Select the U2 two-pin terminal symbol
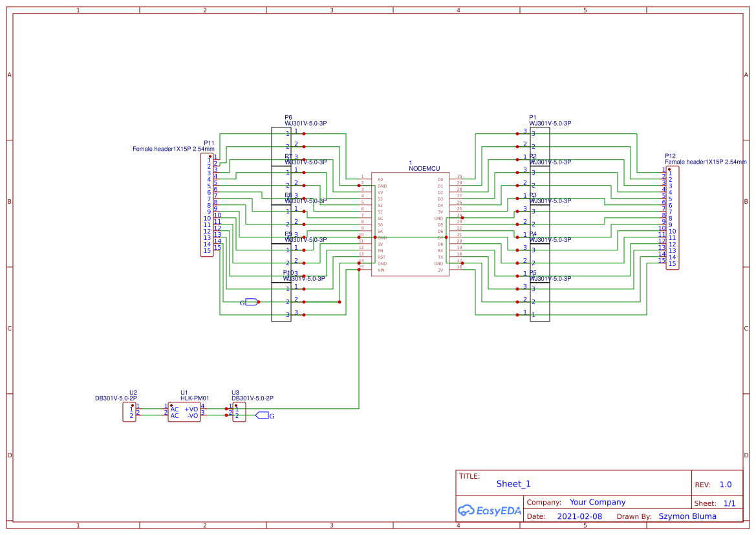 coord(129,413)
